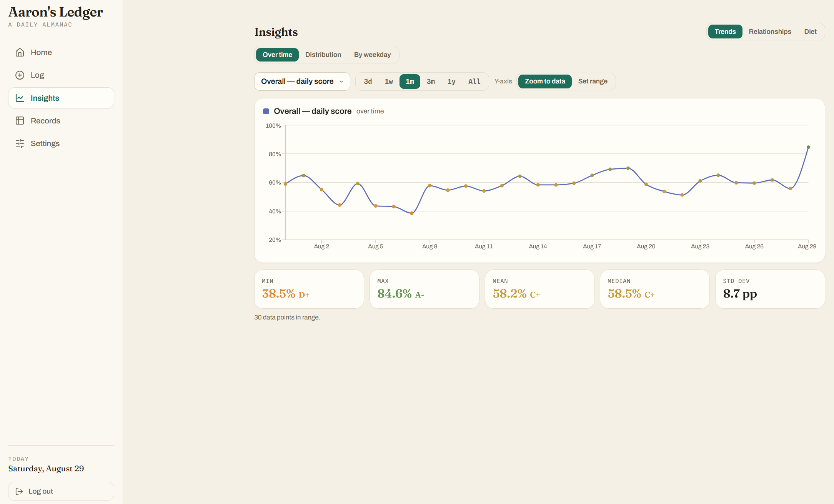Image resolution: width=834 pixels, height=504 pixels.
Task: Click the Aug 14 axis label
Action: point(538,246)
